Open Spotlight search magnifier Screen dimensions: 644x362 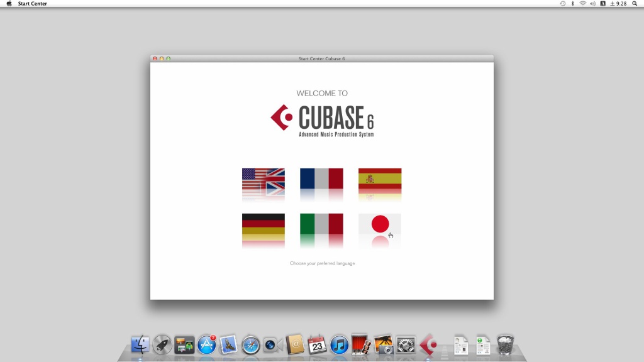point(635,4)
